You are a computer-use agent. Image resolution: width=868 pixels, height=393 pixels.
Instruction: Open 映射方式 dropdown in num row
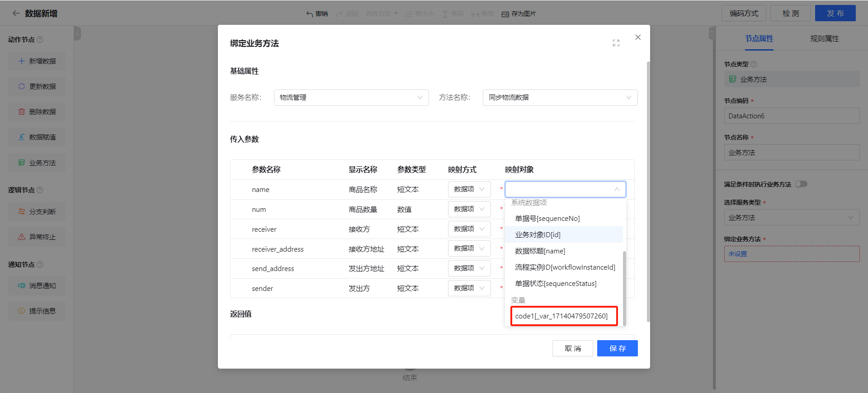pyautogui.click(x=469, y=209)
